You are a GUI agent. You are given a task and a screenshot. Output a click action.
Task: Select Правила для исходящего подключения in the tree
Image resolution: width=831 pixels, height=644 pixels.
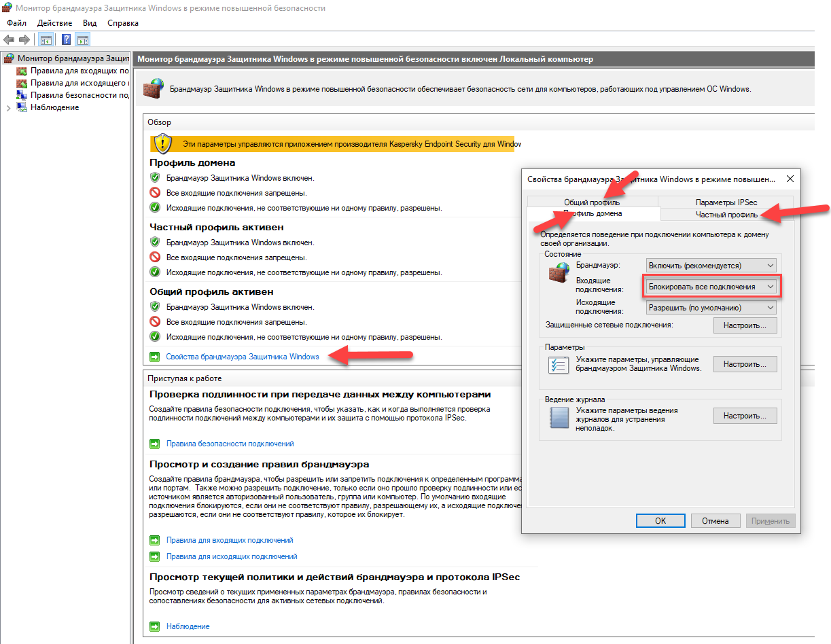coord(73,83)
